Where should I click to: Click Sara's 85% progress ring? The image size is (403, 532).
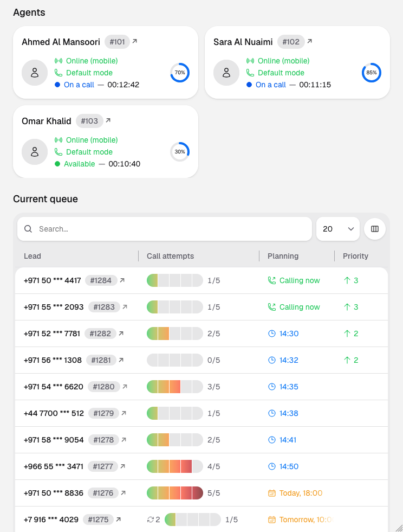click(x=372, y=73)
